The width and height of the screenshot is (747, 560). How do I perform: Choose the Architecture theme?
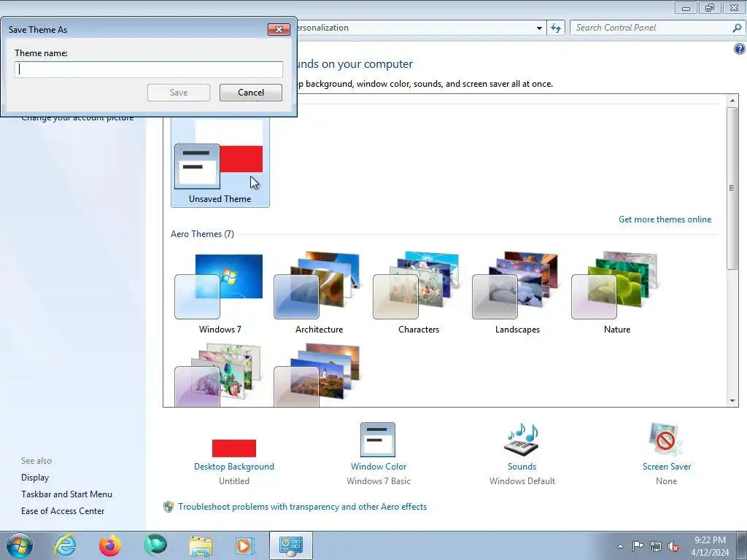pyautogui.click(x=319, y=293)
